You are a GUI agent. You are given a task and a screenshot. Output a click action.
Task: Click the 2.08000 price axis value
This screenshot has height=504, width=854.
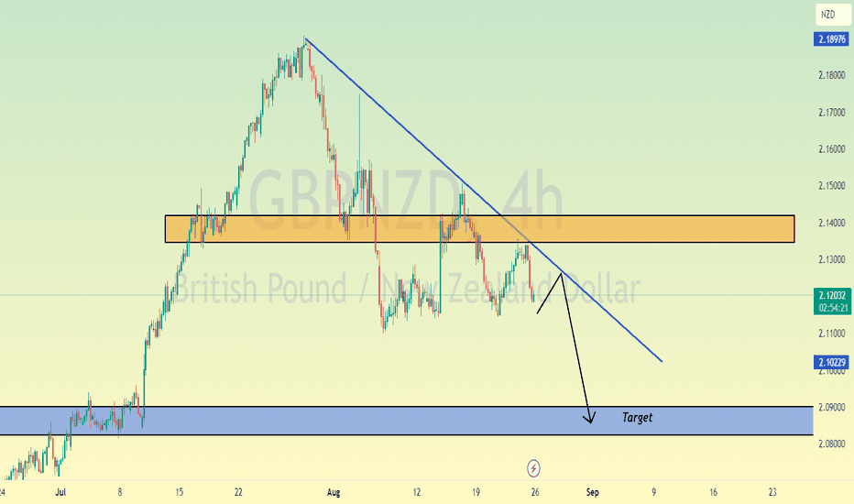832,444
